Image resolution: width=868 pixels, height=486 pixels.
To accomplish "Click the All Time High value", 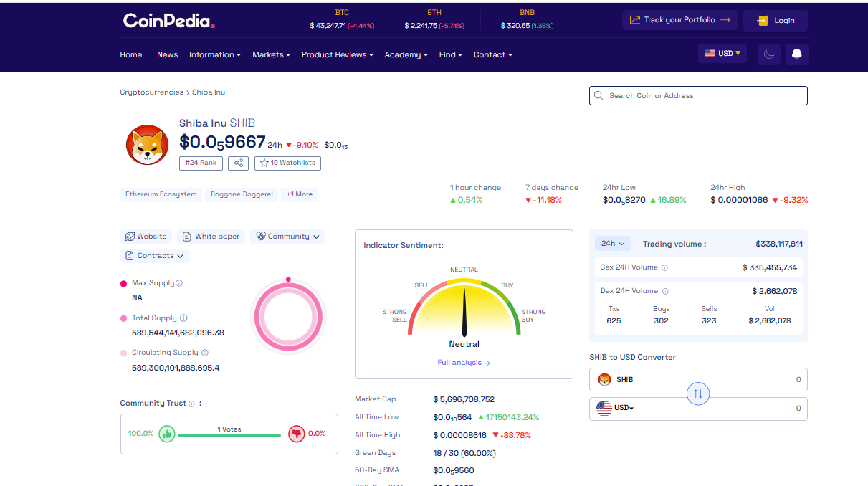I will (459, 435).
